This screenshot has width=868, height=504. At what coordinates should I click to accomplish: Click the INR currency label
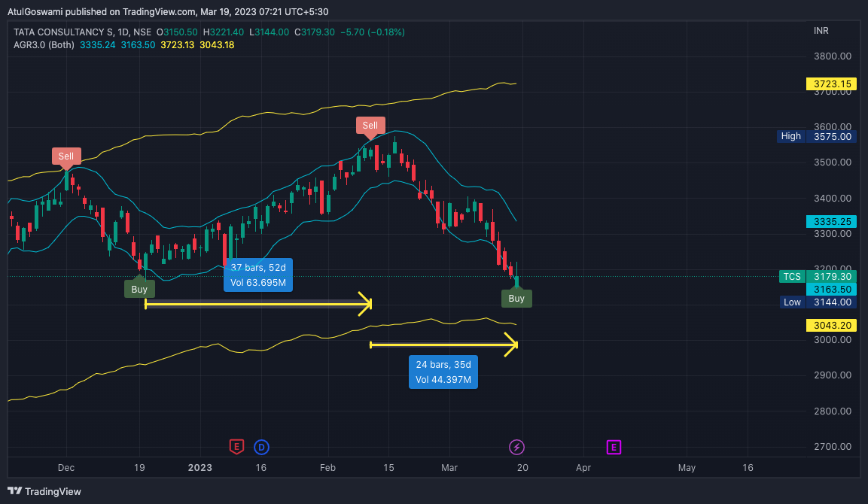point(821,31)
